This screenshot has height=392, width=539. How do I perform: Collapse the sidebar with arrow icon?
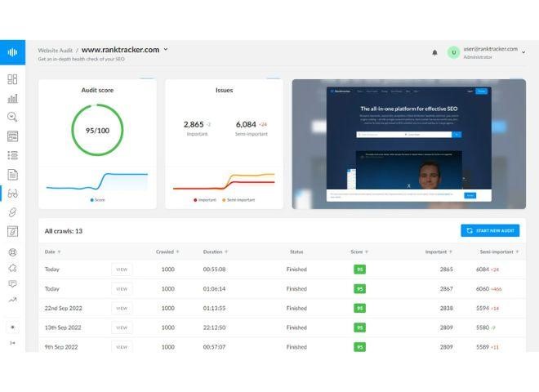[x=12, y=343]
